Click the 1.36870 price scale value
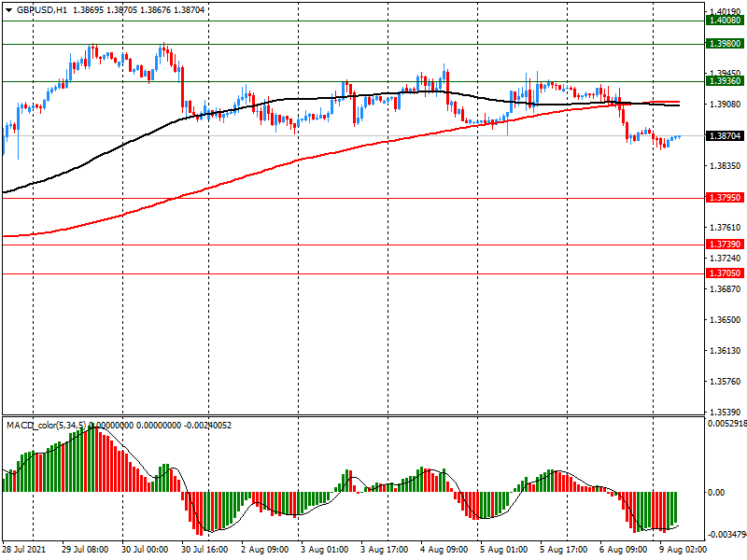 [726, 289]
